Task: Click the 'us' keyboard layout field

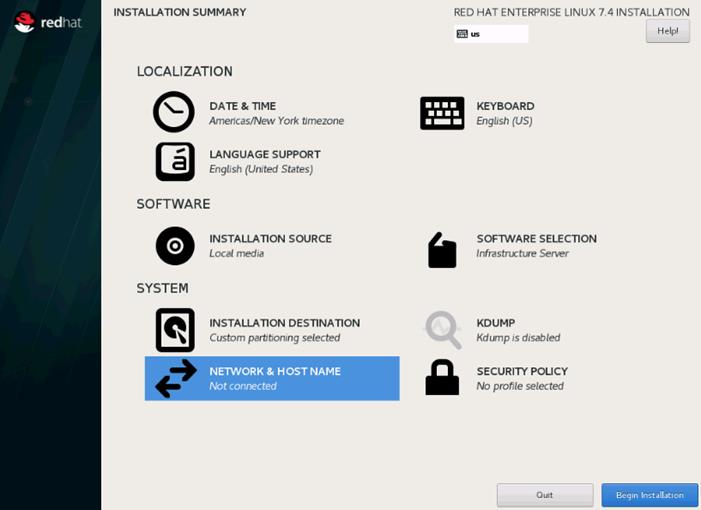Action: click(x=491, y=34)
